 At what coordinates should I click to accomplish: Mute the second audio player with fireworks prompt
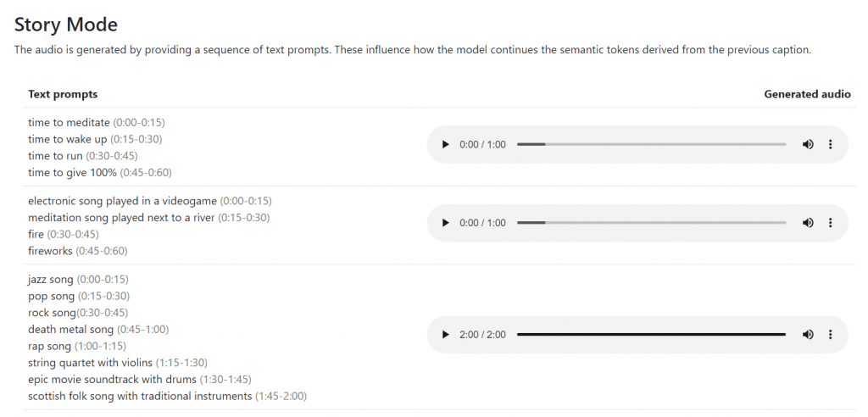808,223
